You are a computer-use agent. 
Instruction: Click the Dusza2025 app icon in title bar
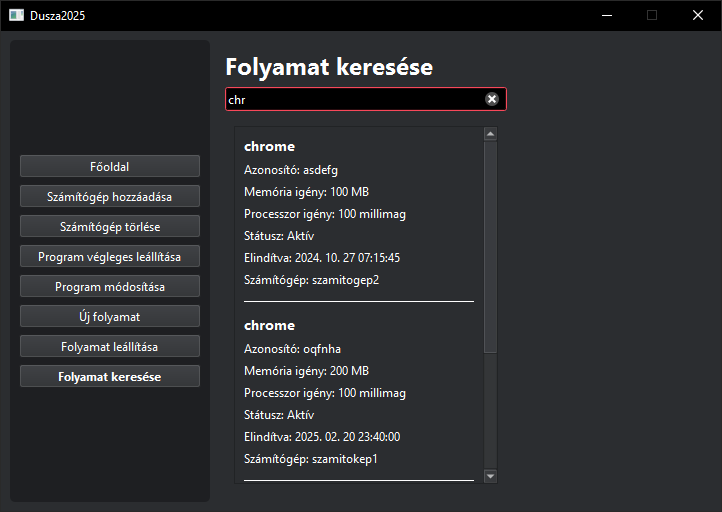tap(16, 15)
